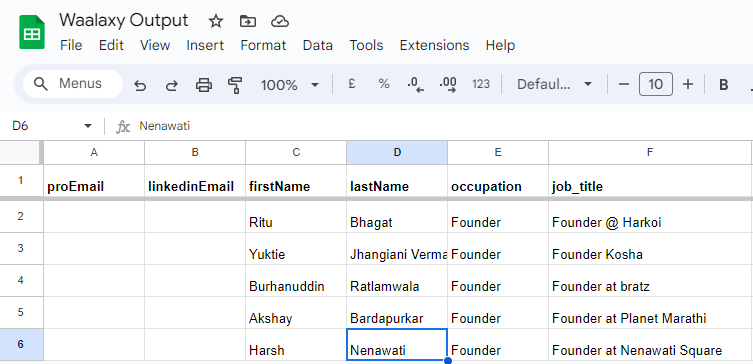Click the Move to folder icon
The width and height of the screenshot is (753, 364).
(248, 21)
